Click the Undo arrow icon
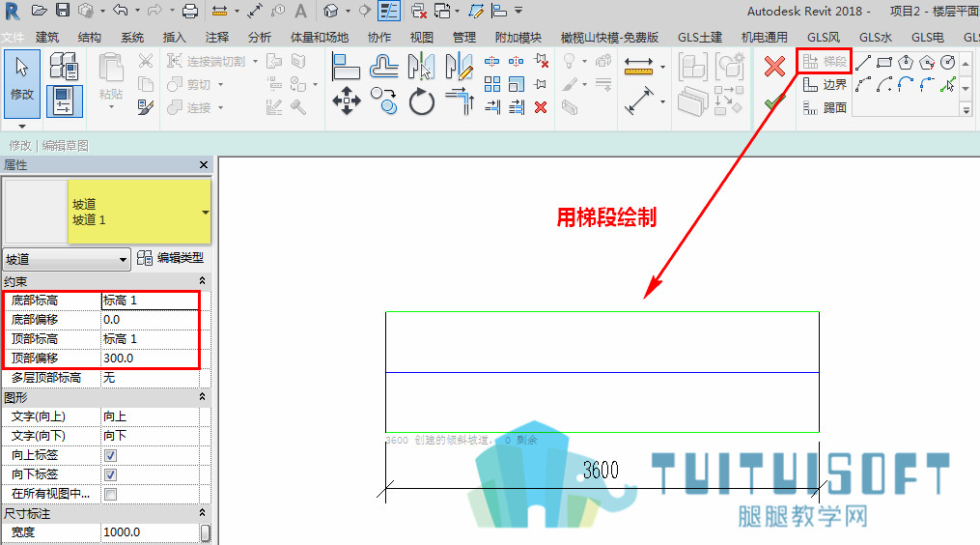The width and height of the screenshot is (980, 545). click(121, 10)
